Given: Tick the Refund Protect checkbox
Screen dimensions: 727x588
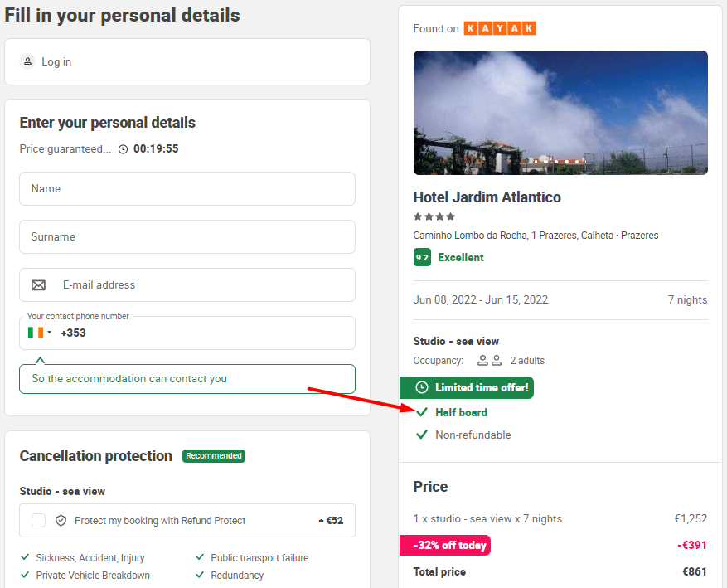Looking at the screenshot, I should [x=38, y=520].
